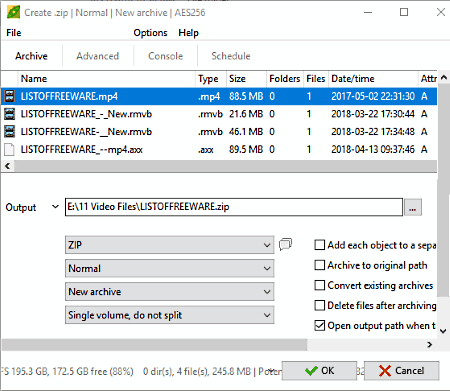Image resolution: width=450 pixels, height=391 pixels.
Task: Click the video icon beside LISTOFFREEWARE-__New.rmvb
Action: pos(9,132)
